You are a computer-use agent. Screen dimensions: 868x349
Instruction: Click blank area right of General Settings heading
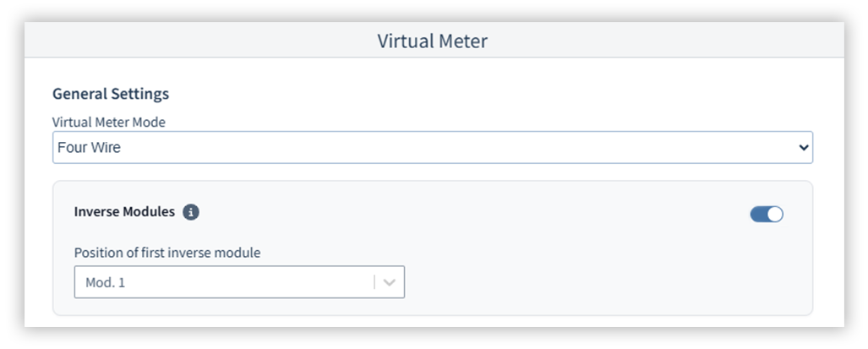pos(507,94)
